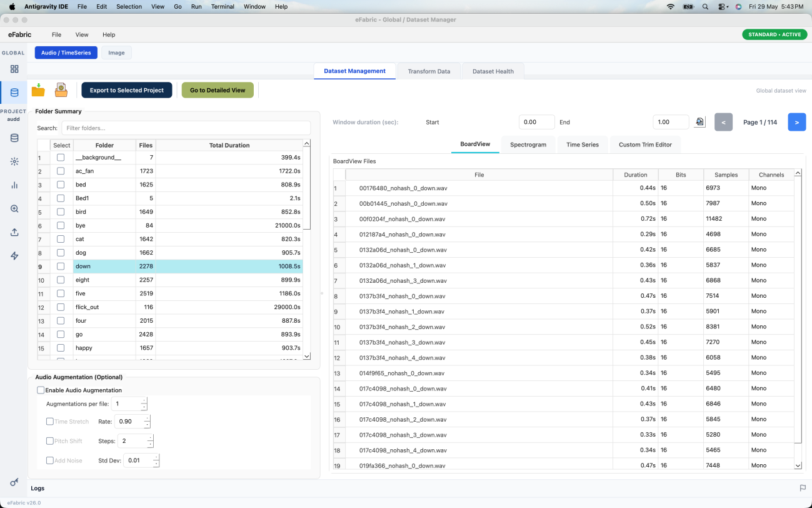Image resolution: width=812 pixels, height=508 pixels.
Task: Toggle the Pitch Shift checkbox
Action: (x=50, y=441)
